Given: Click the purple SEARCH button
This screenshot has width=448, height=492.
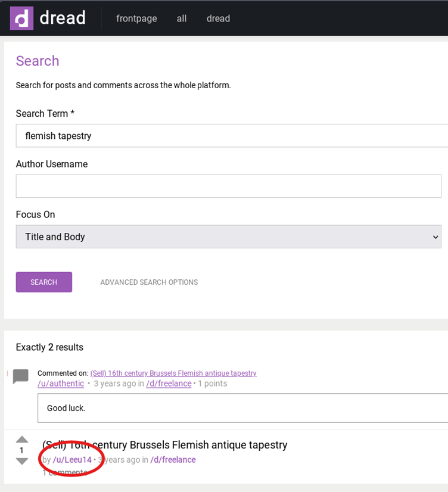Looking at the screenshot, I should pos(44,282).
